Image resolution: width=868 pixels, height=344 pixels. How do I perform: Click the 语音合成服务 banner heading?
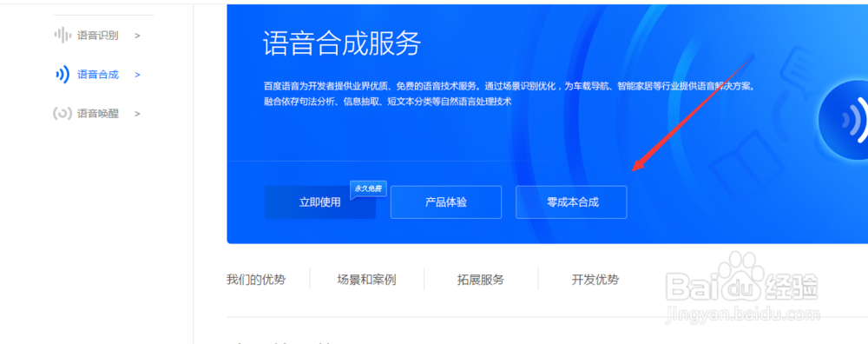(x=342, y=43)
